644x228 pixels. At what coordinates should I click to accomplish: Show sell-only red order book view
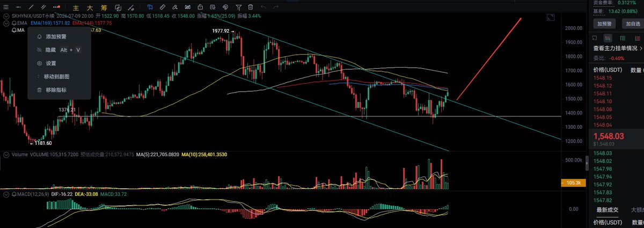638,38
